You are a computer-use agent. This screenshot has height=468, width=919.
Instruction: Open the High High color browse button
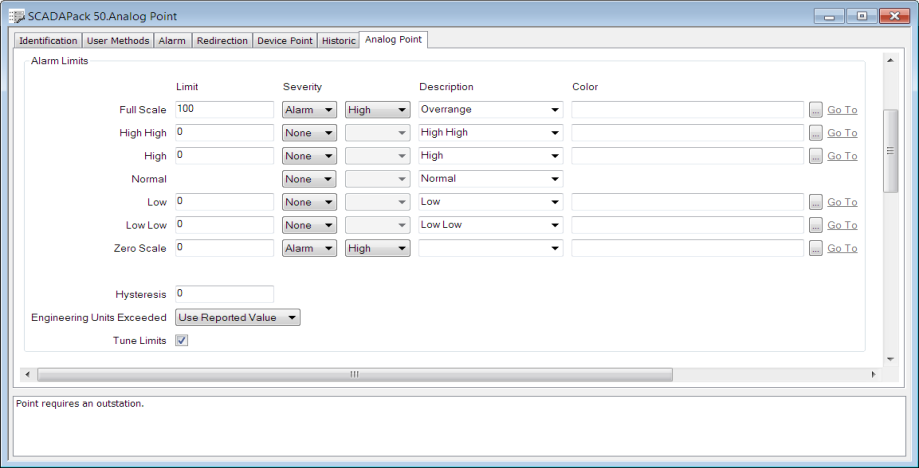pos(816,133)
